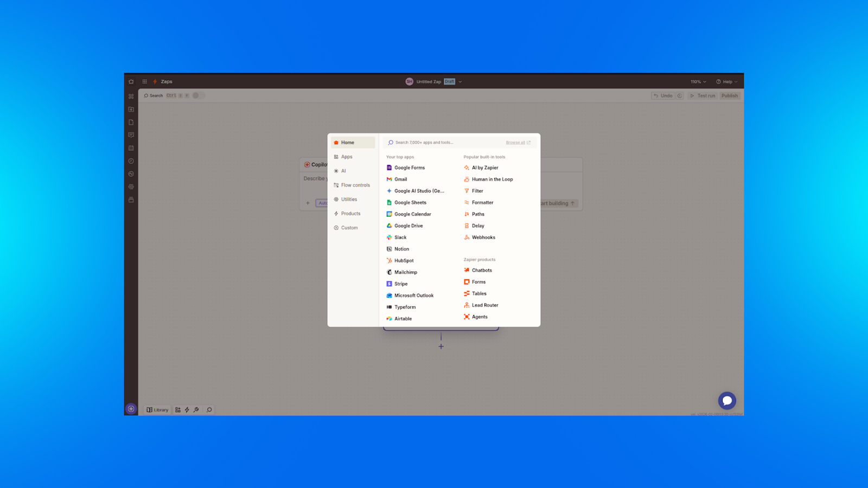Screen dimensions: 868x488
Task: Pick the Filter built-in tool
Action: point(477,191)
